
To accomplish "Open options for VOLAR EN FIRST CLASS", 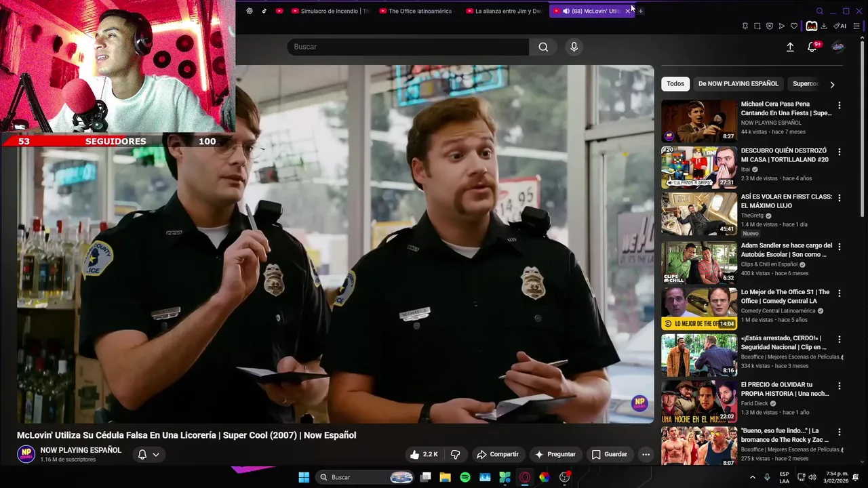I will coord(840,198).
